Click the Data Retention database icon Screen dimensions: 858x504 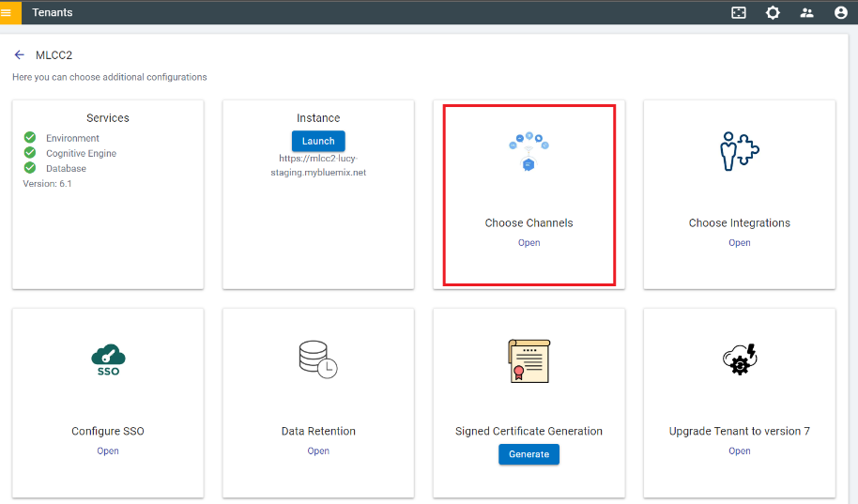pos(318,359)
